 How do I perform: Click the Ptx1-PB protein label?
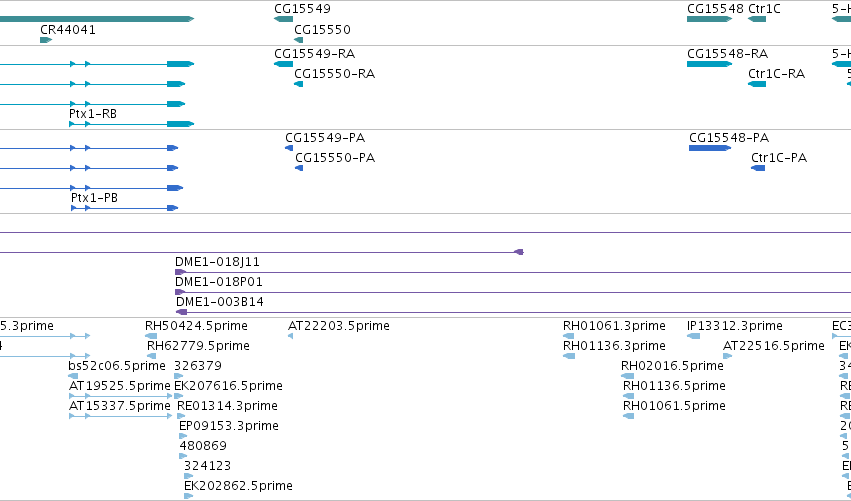94,198
